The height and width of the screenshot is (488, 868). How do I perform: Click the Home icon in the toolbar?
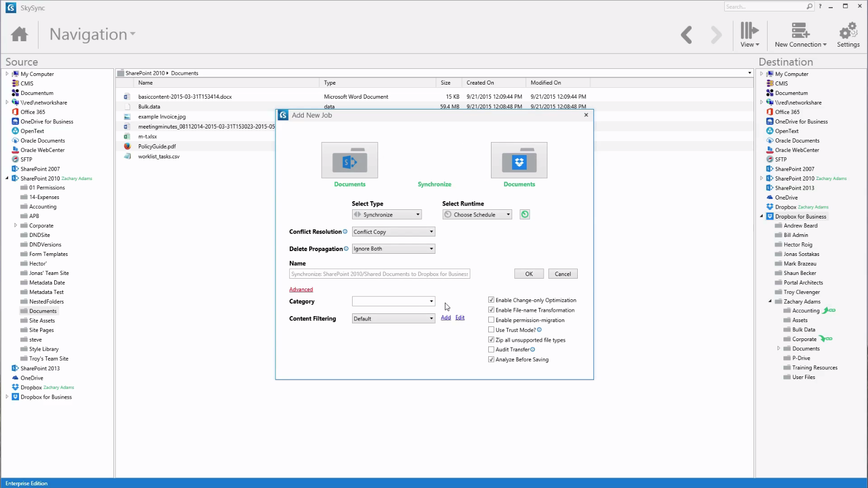point(20,34)
